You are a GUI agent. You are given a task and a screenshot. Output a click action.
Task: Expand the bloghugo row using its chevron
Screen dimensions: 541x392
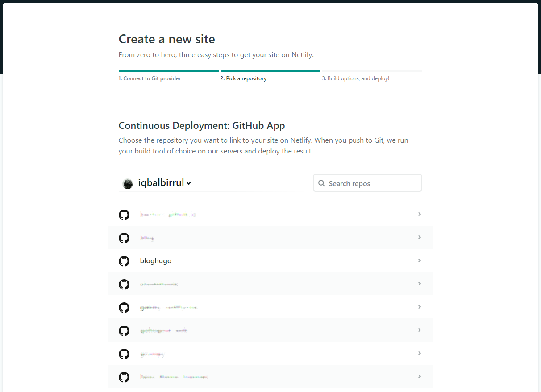point(419,260)
